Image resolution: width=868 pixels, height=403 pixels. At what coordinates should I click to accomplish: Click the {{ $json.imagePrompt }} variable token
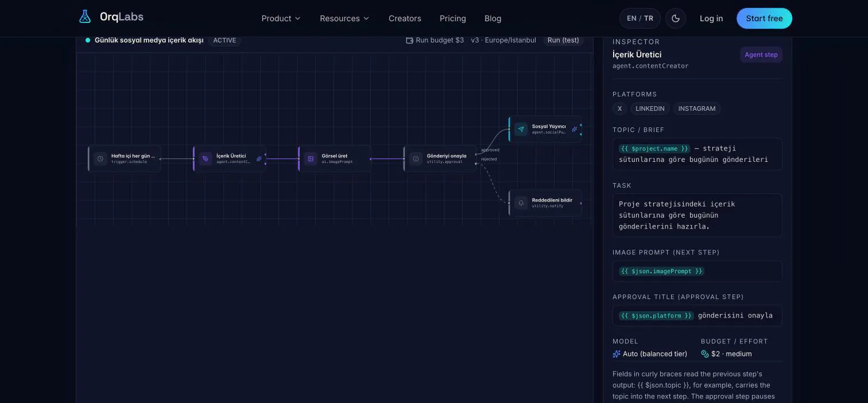coord(661,271)
